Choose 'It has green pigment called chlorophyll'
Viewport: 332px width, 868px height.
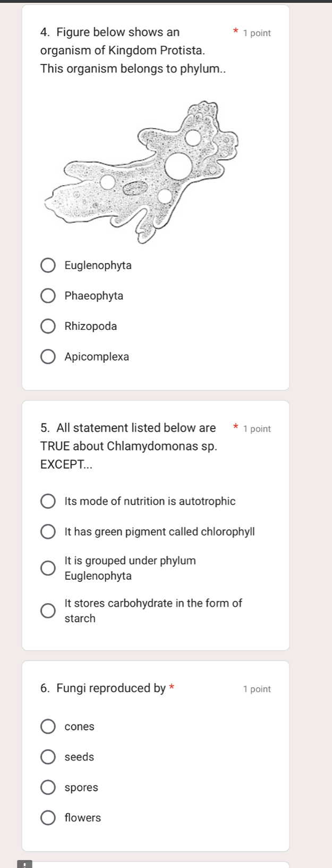[48, 531]
